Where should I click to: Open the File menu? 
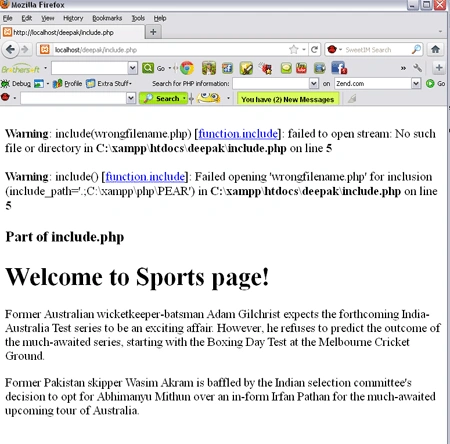tap(7, 18)
